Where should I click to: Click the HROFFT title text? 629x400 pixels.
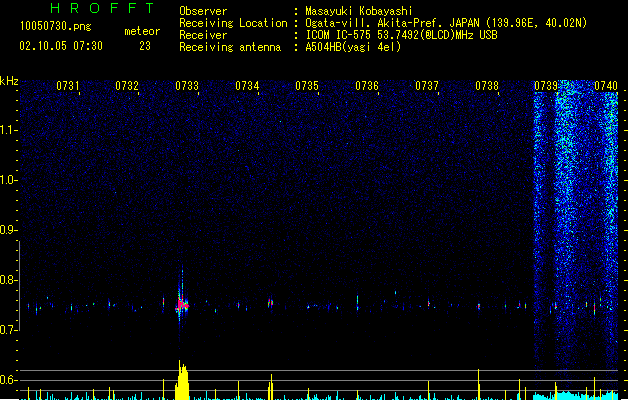pos(103,8)
